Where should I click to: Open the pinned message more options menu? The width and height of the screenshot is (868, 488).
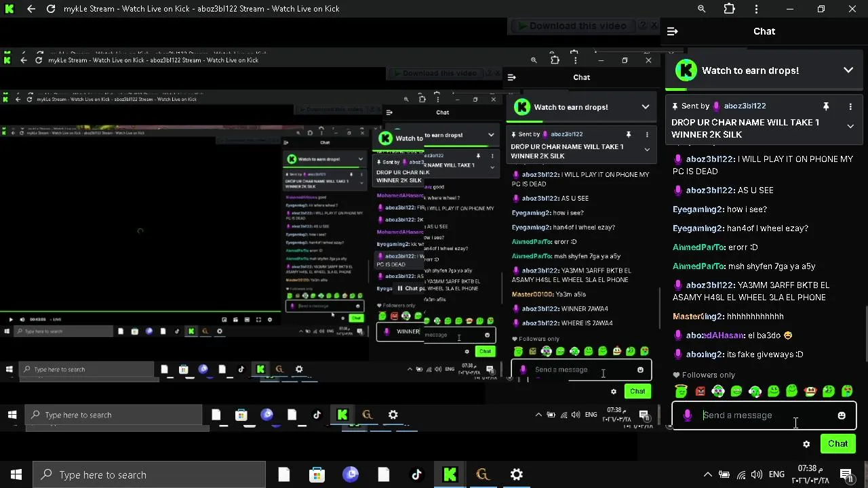[850, 106]
